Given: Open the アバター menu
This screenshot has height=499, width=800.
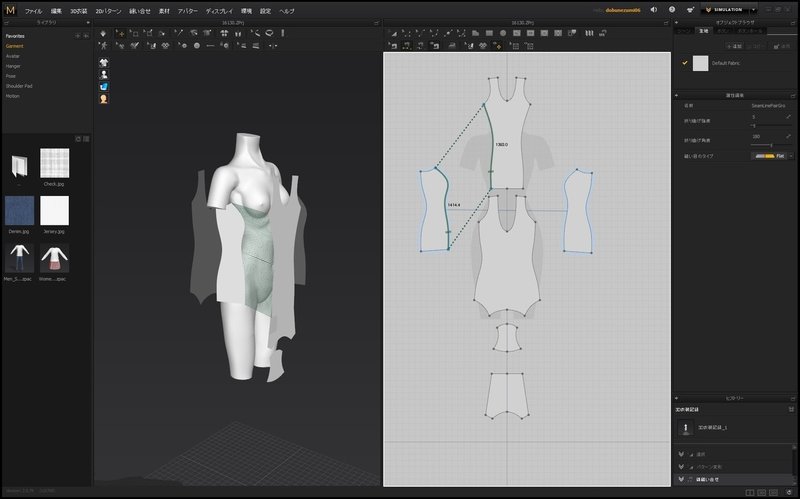Looking at the screenshot, I should point(187,11).
